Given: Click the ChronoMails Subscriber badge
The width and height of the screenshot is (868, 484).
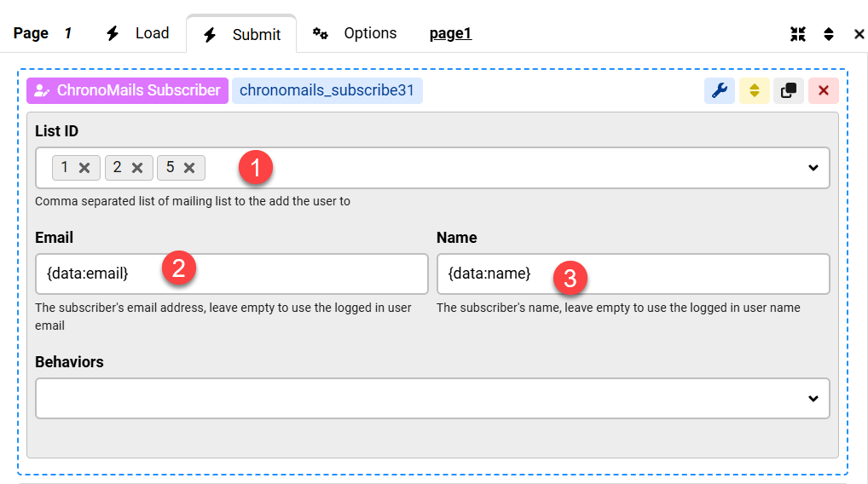Looking at the screenshot, I should pyautogui.click(x=127, y=90).
